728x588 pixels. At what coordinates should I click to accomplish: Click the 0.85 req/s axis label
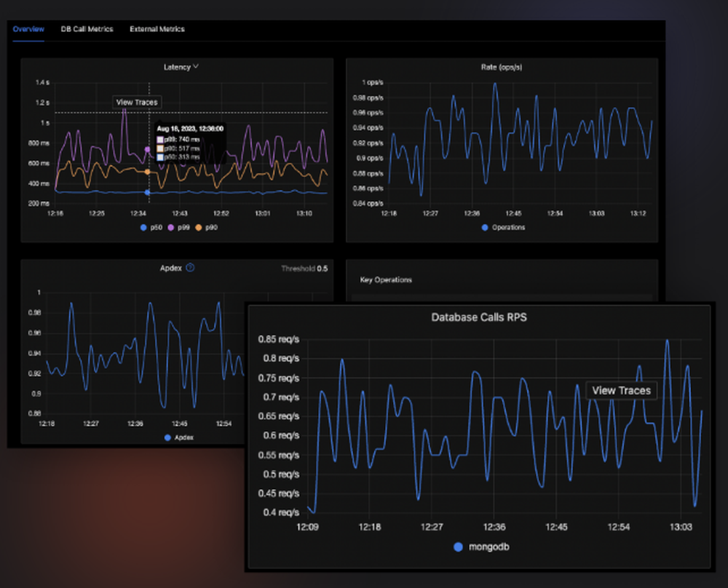click(x=279, y=339)
